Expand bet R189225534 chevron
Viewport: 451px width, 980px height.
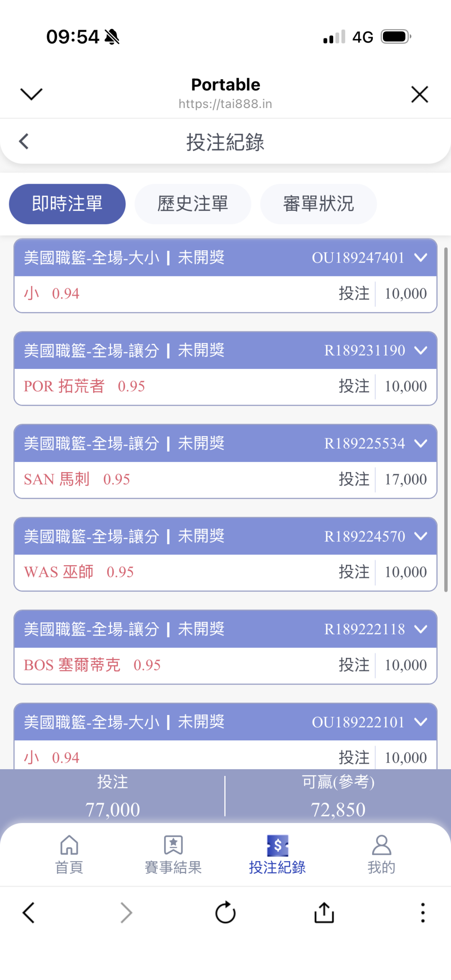point(421,443)
